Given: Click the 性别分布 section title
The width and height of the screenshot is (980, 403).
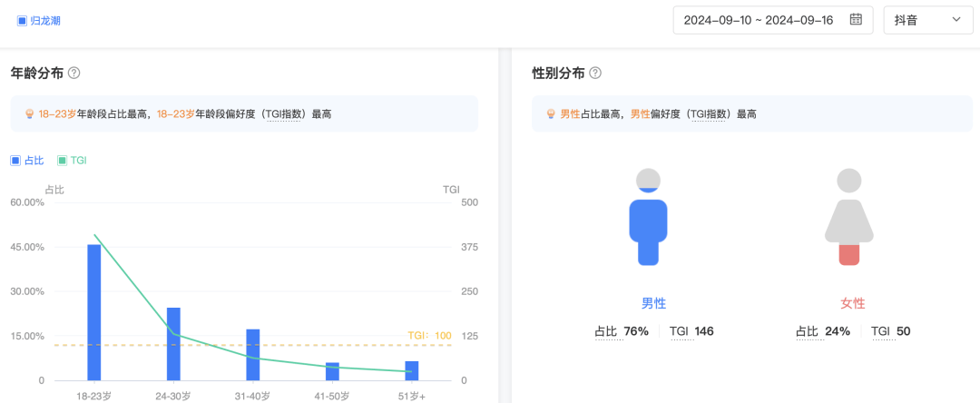Looking at the screenshot, I should coord(558,74).
